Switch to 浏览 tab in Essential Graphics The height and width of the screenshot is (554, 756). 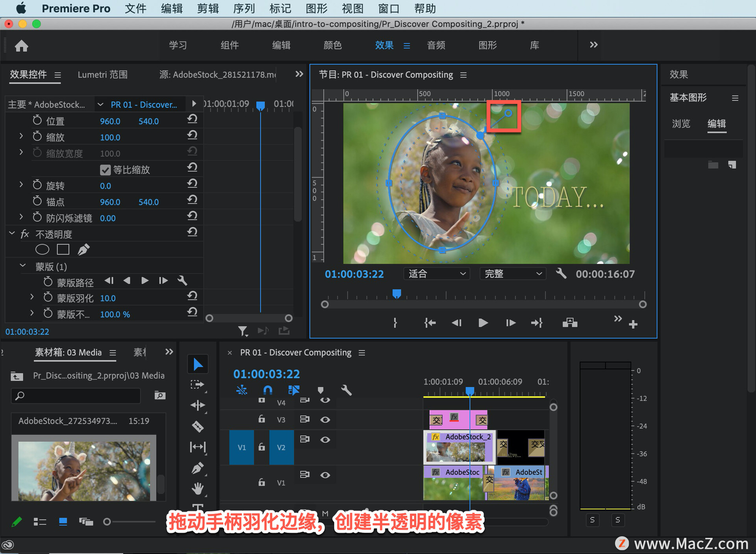click(681, 124)
